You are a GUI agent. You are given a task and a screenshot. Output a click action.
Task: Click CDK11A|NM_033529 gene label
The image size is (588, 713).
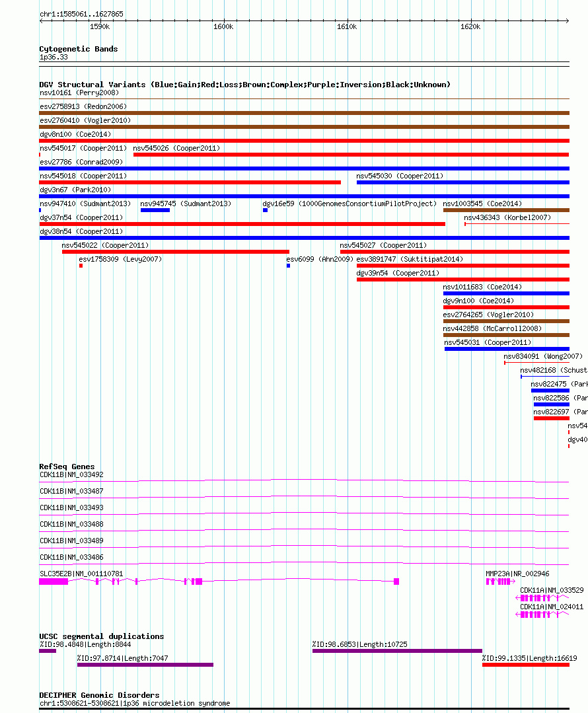click(552, 590)
